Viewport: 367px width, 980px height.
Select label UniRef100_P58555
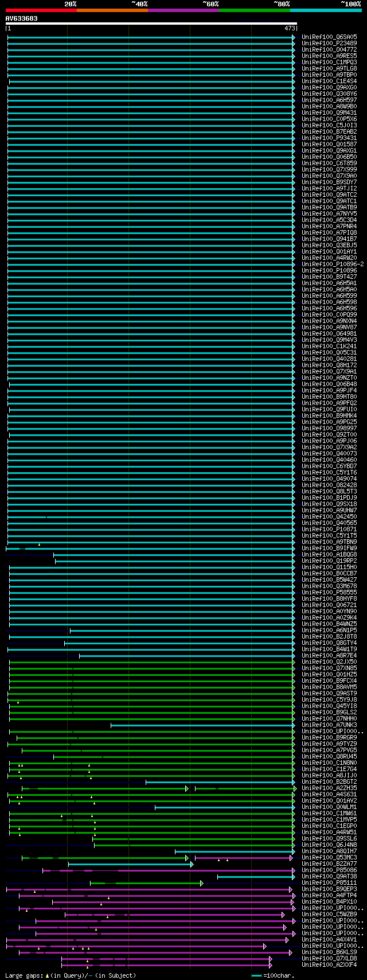click(x=329, y=592)
